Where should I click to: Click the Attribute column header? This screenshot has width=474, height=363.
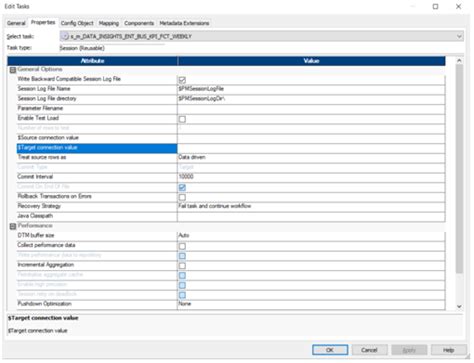tap(93, 61)
